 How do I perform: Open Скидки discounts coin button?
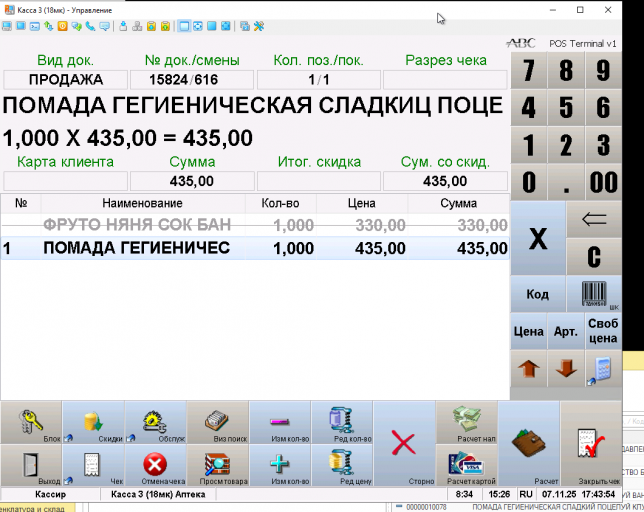click(94, 422)
